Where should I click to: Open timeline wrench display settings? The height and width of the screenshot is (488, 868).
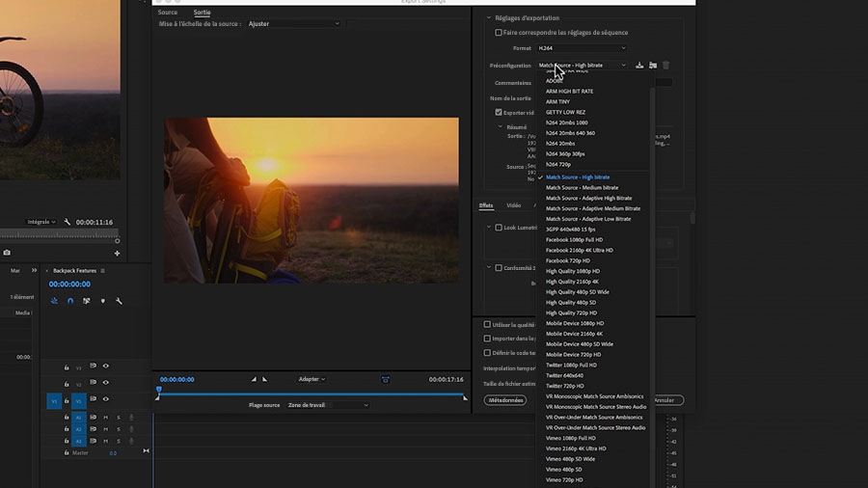(119, 301)
